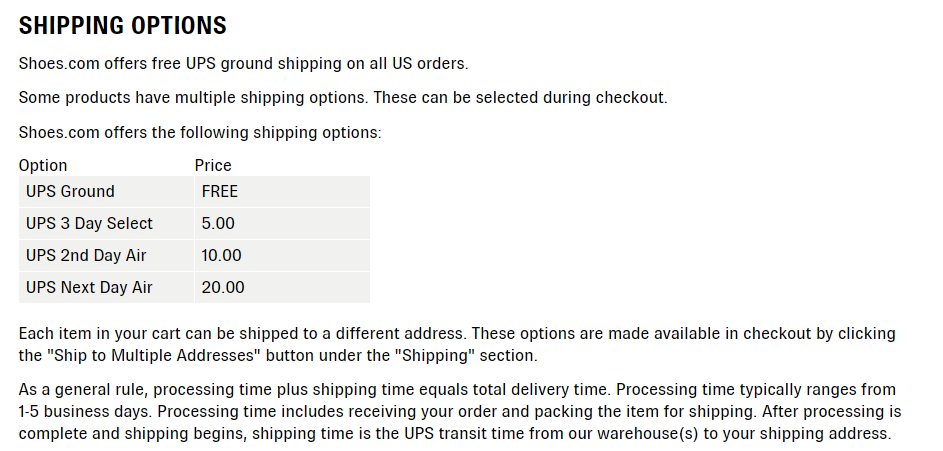Click the 20.00 price cell
Viewport: 943px width, 451px height.
[x=282, y=287]
